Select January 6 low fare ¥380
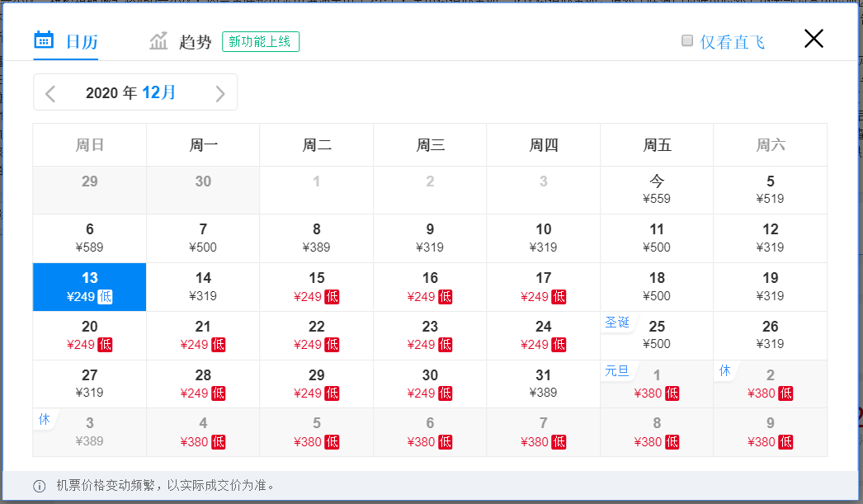Screen dimensions: 863x504 coord(430,432)
